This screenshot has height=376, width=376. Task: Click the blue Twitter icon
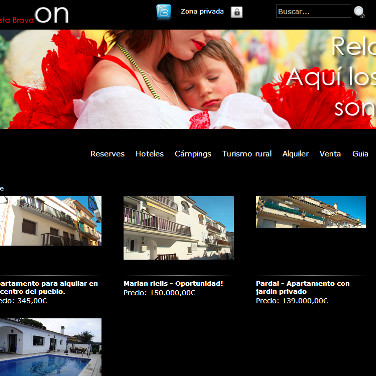(164, 12)
